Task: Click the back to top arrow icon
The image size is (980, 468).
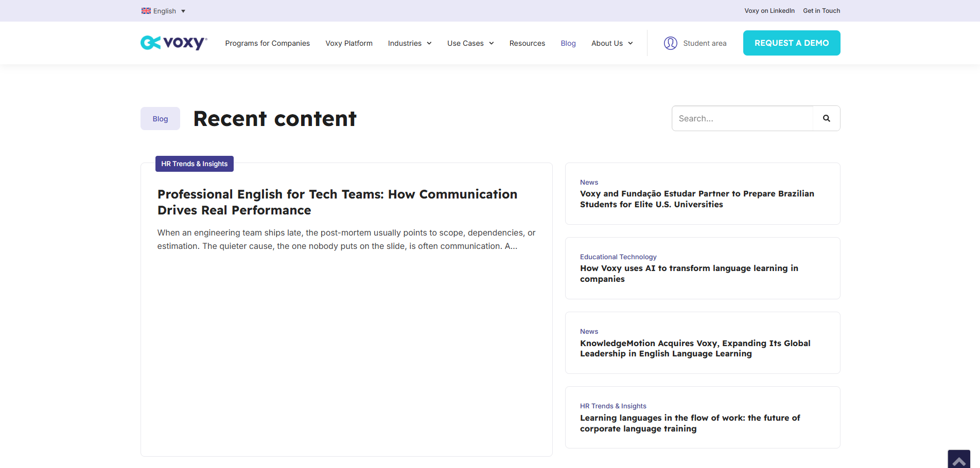Action: (x=959, y=460)
